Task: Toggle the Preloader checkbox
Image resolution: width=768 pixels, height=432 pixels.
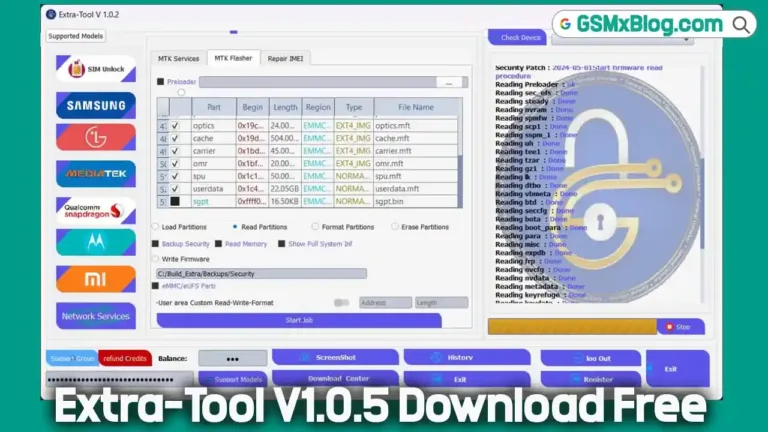Action: (161, 81)
